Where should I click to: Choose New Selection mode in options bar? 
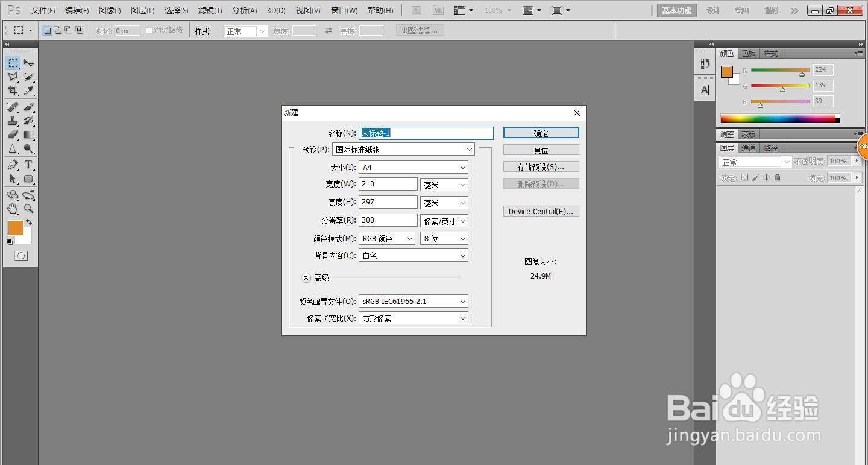coord(47,30)
